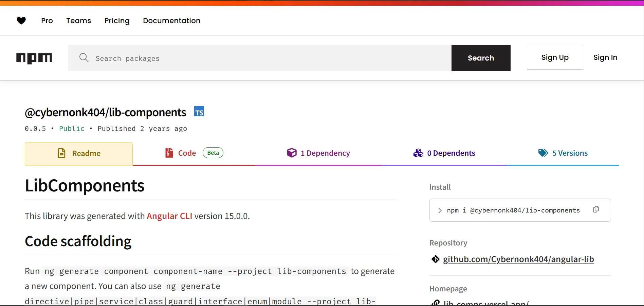This screenshot has width=644, height=306.
Task: View the 0 Dependents tab
Action: (x=444, y=153)
